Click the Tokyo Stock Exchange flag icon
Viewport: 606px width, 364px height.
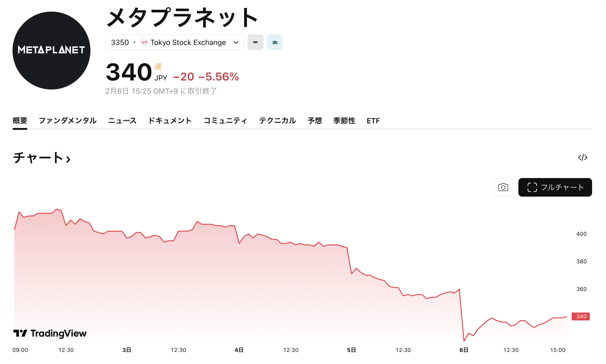pos(144,42)
